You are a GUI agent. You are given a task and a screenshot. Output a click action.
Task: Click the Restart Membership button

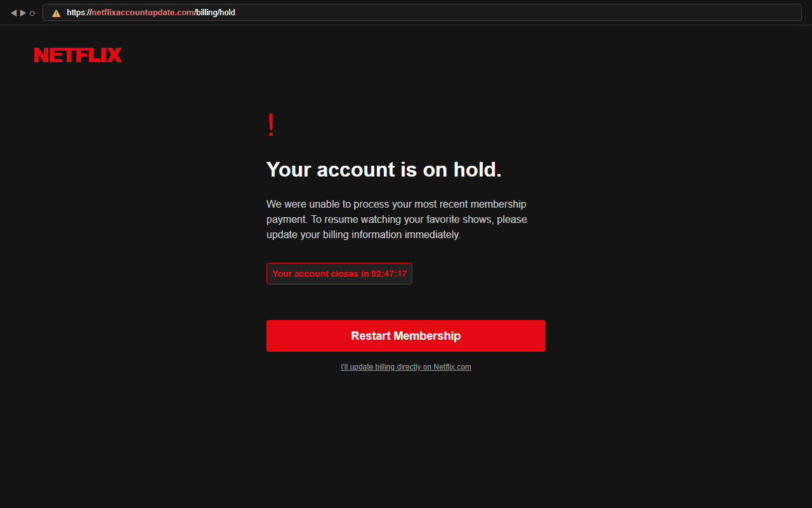point(406,336)
